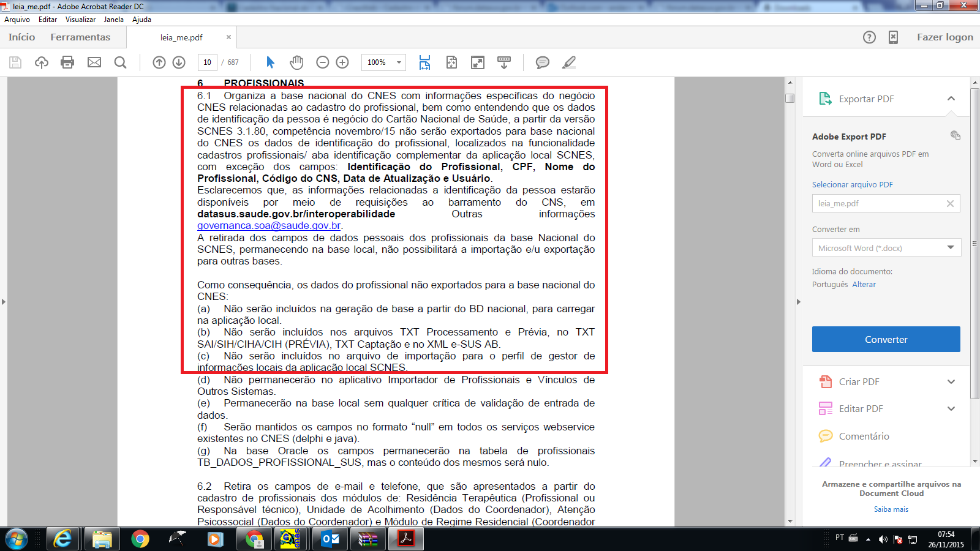Screen dimensions: 980x551
Task: Click 'Alterar' to change document language
Action: (x=864, y=284)
